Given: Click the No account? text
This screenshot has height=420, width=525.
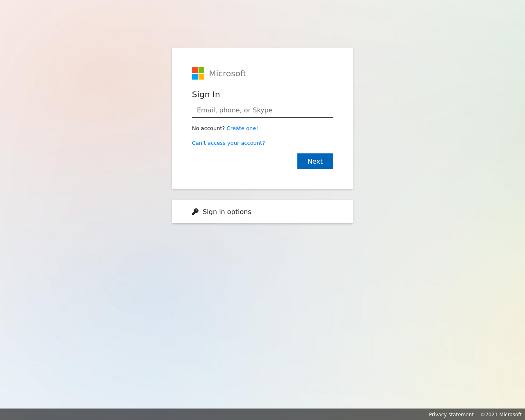Looking at the screenshot, I should (x=208, y=128).
